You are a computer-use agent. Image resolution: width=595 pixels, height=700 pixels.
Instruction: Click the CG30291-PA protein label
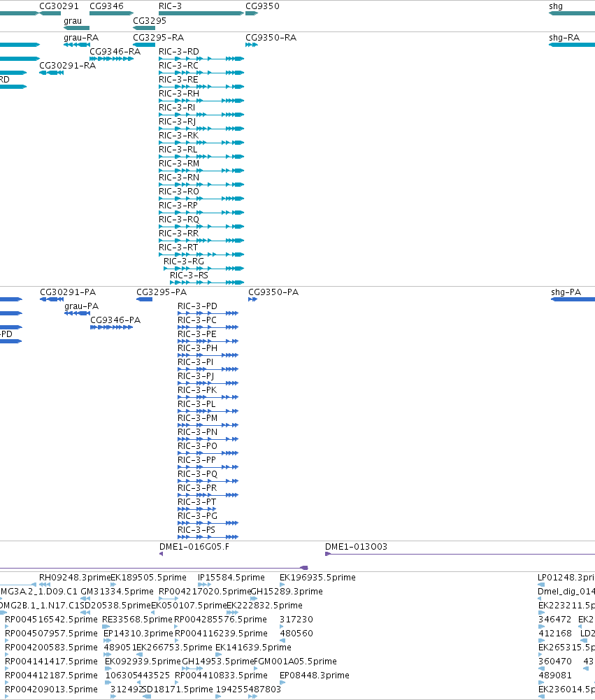point(68,292)
